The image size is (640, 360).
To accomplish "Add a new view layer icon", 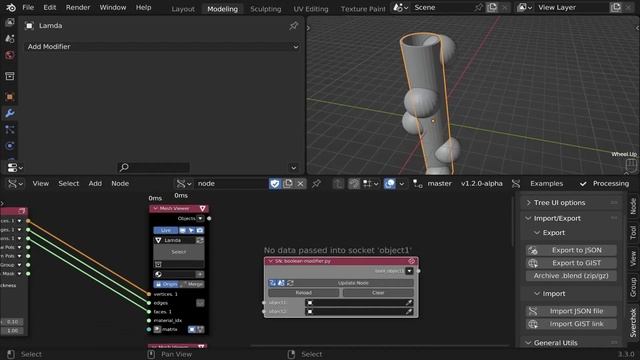I will pos(616,7).
